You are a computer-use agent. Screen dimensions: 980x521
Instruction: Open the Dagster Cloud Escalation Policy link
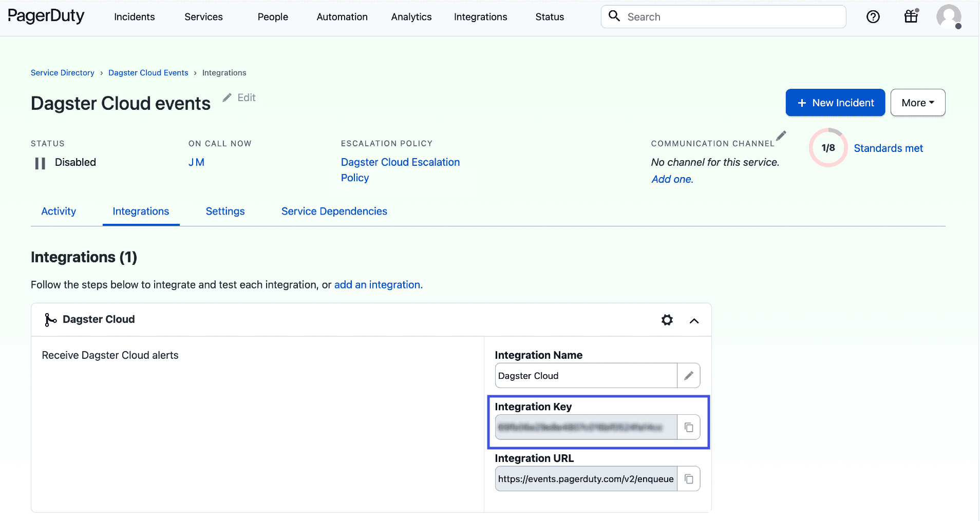pyautogui.click(x=400, y=169)
